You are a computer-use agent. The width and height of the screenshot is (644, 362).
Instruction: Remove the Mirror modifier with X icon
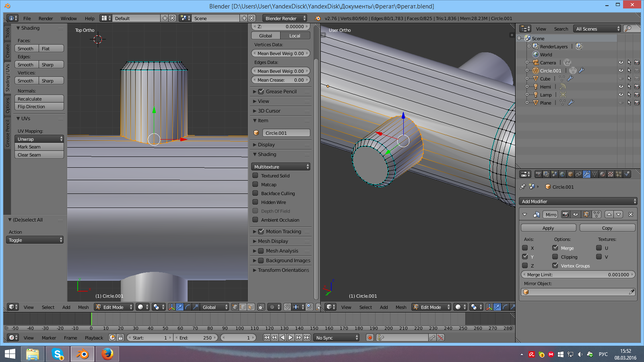tap(631, 214)
